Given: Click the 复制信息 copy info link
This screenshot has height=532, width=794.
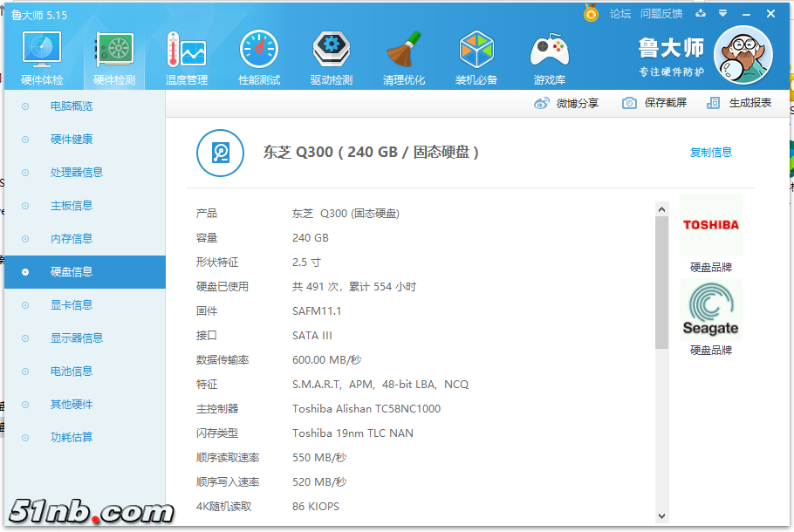Looking at the screenshot, I should pos(711,153).
